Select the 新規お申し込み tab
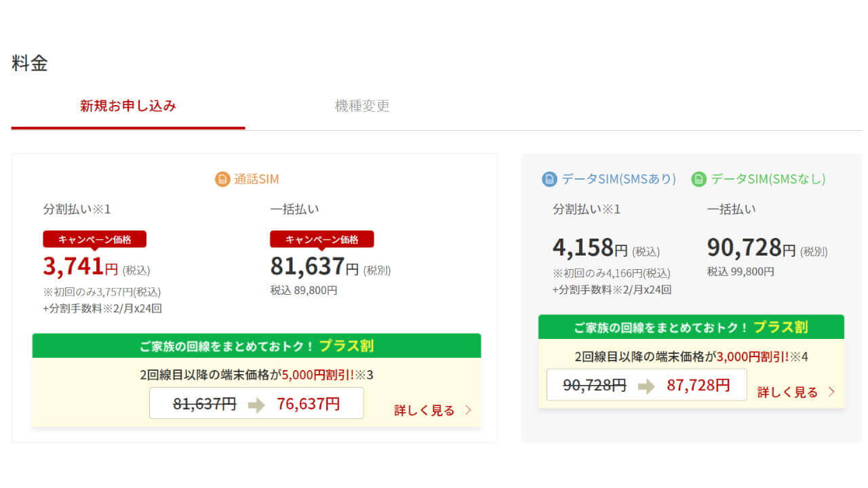868x488 pixels. coord(128,106)
